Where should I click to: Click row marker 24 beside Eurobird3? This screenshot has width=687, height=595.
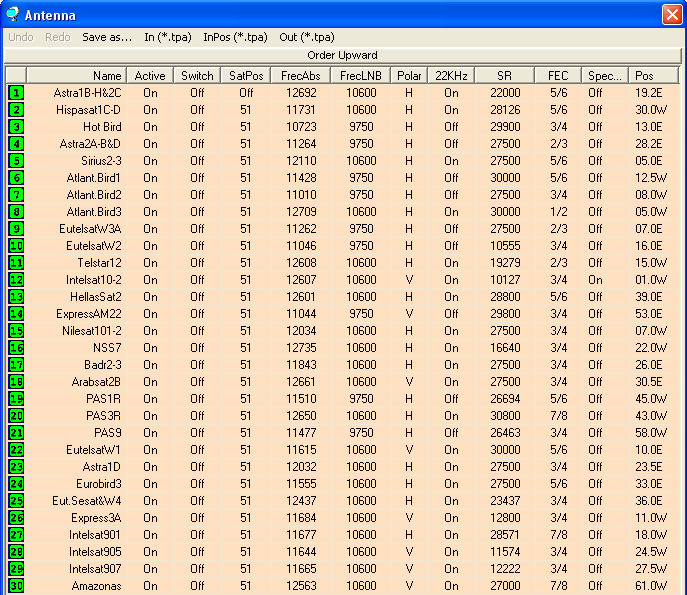16,484
